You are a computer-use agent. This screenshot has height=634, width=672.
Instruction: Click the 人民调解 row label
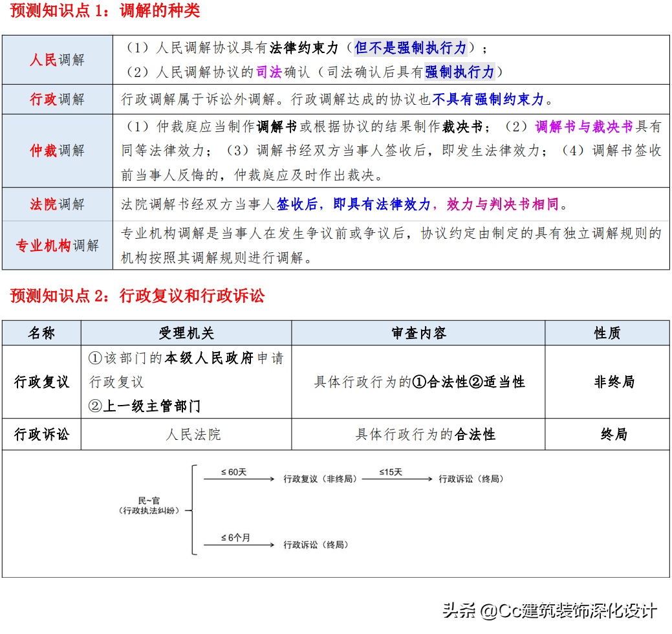coord(57,60)
